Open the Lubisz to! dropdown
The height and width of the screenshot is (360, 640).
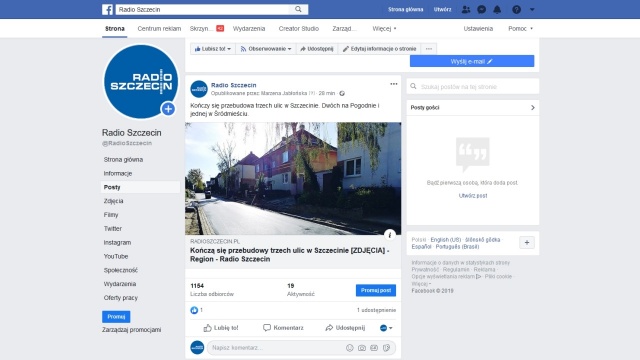pos(213,49)
